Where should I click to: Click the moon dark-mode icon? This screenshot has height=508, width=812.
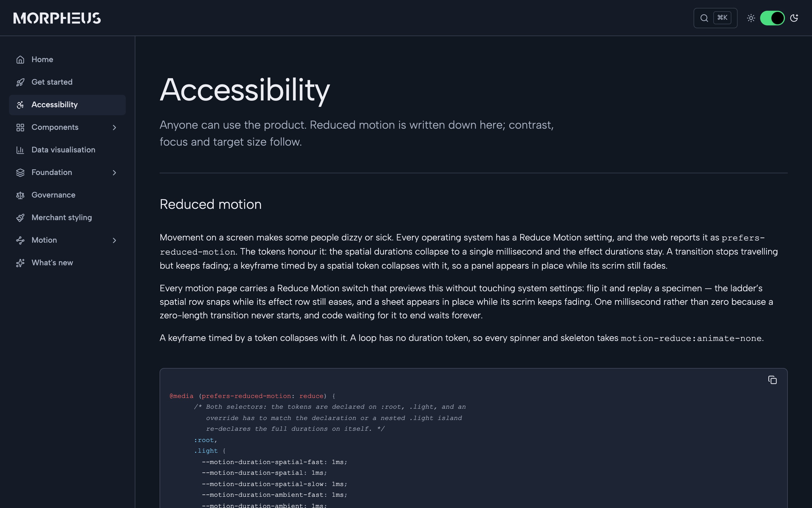click(794, 18)
